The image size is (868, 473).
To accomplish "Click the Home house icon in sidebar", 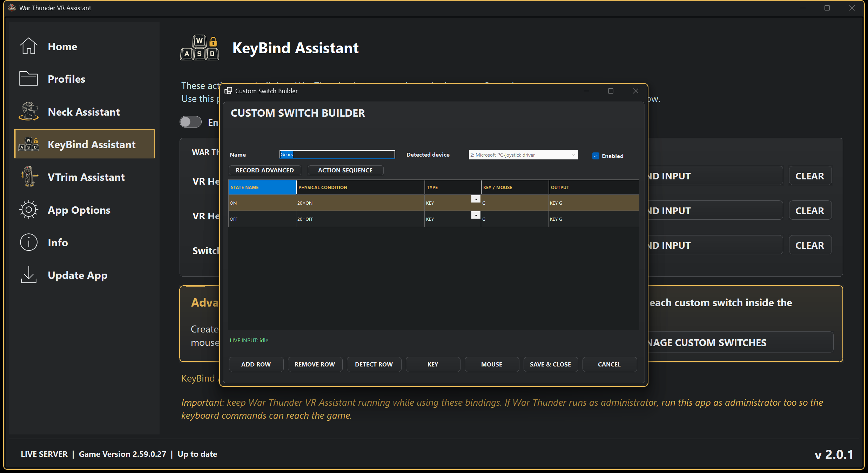I will point(28,46).
